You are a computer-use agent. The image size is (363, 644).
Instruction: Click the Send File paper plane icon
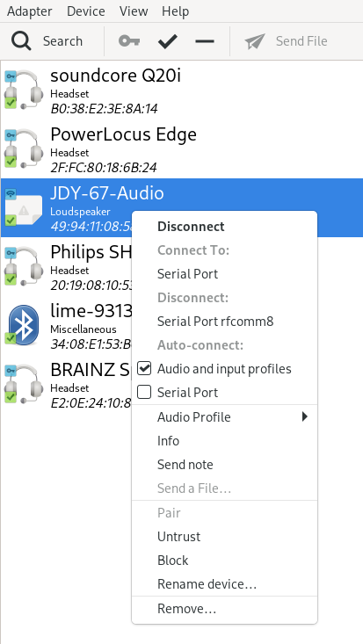[x=255, y=41]
